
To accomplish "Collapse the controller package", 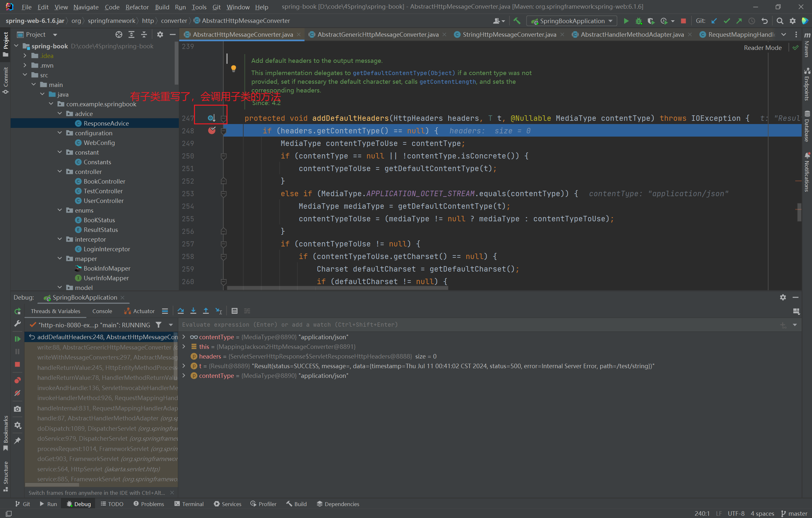I will pyautogui.click(x=60, y=172).
